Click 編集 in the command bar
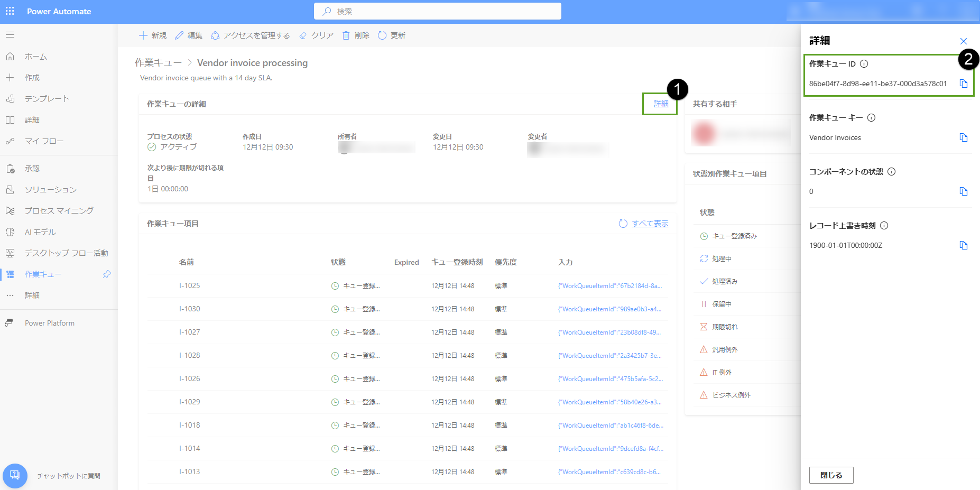The height and width of the screenshot is (490, 980). point(189,35)
